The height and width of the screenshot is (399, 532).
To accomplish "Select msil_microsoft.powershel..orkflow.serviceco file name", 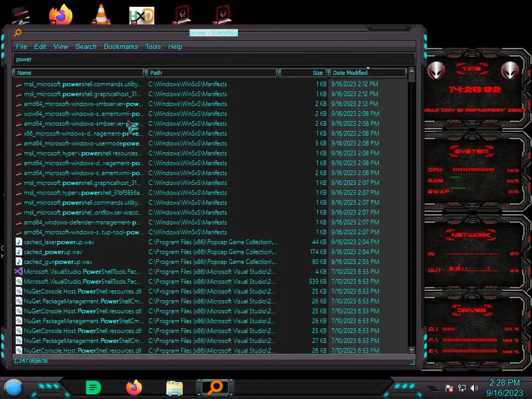I will (84, 212).
